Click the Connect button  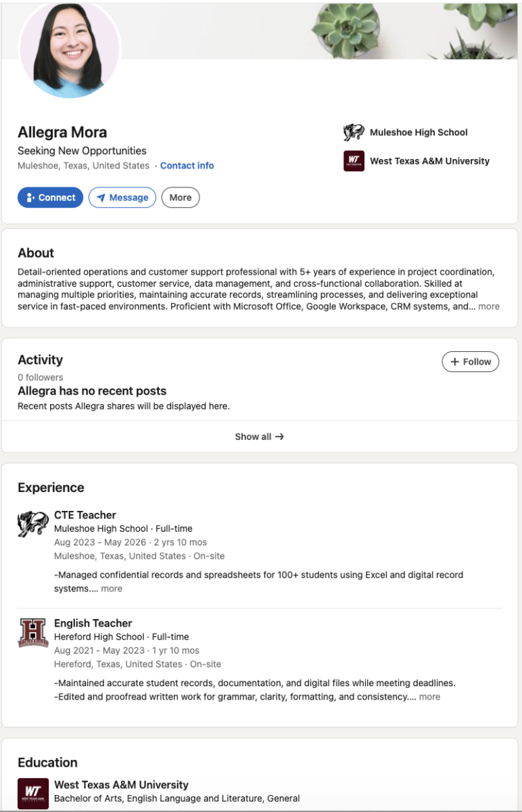pyautogui.click(x=51, y=198)
